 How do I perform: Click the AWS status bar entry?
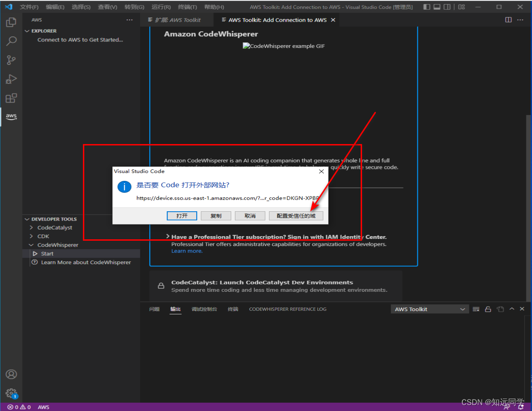(x=43, y=407)
